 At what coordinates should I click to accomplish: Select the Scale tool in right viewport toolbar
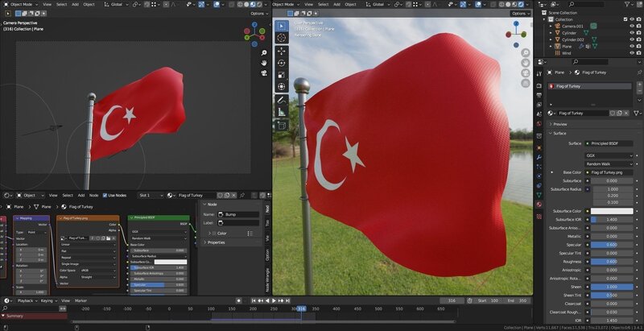[x=282, y=75]
